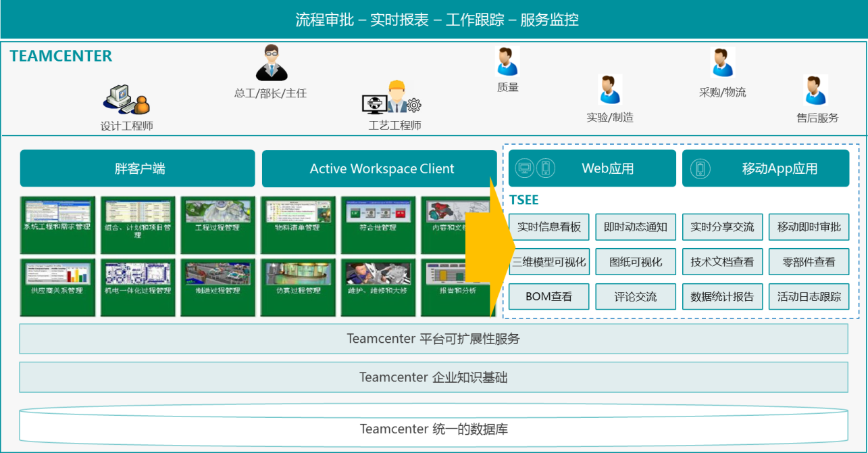The image size is (868, 453).
Task: Select the 符合性管理 module thumbnail
Action: pyautogui.click(x=378, y=224)
